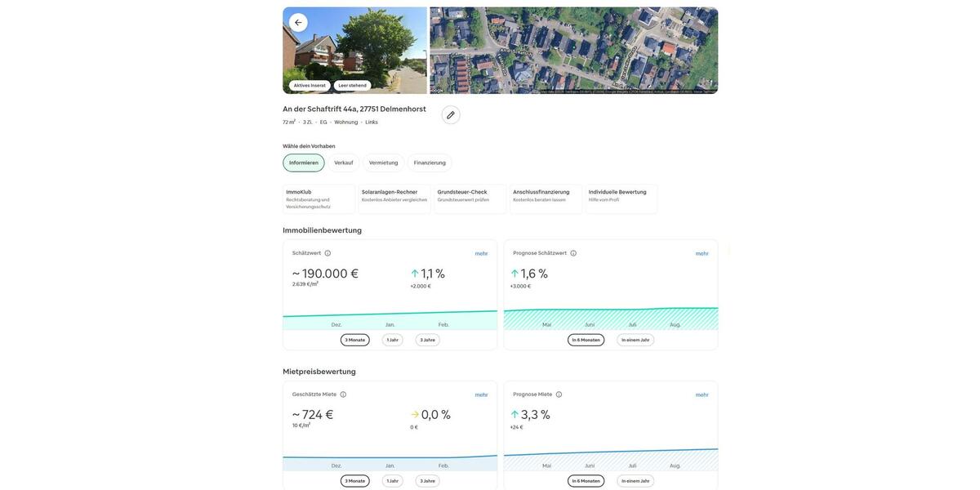This screenshot has height=490, width=980.
Task: Choose the Verkauf option
Action: [x=344, y=163]
